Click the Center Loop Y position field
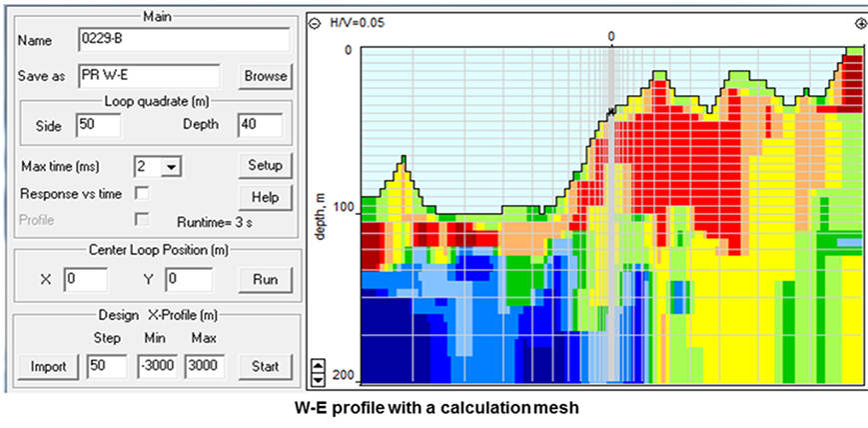 pos(188,280)
